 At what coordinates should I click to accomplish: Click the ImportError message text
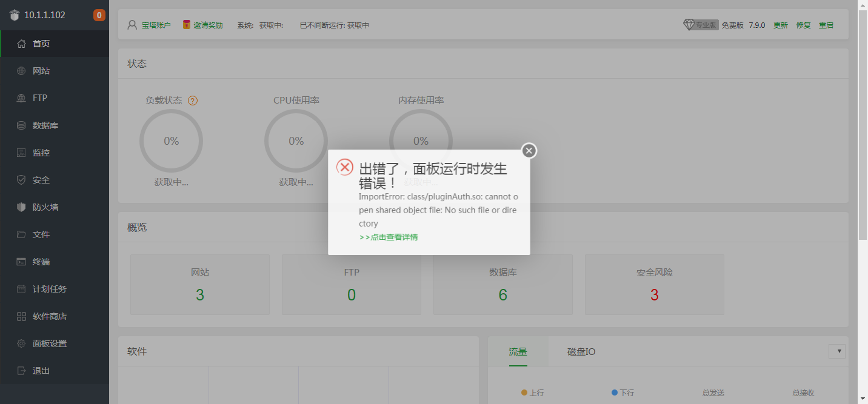coord(438,210)
